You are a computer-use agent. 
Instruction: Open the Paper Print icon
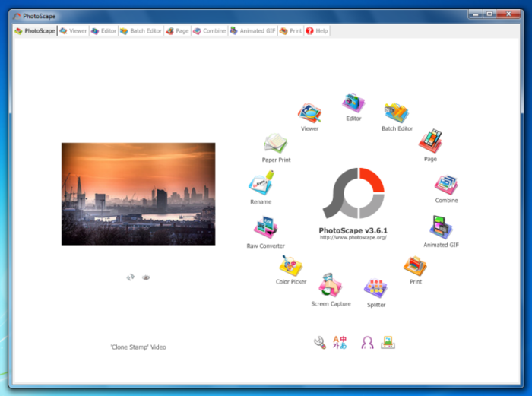click(276, 143)
